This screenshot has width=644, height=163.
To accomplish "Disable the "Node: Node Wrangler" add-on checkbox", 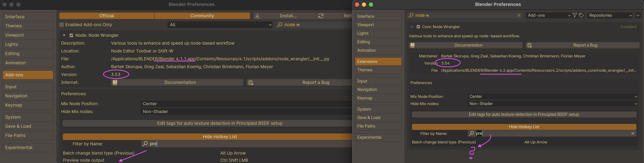I will (71, 36).
